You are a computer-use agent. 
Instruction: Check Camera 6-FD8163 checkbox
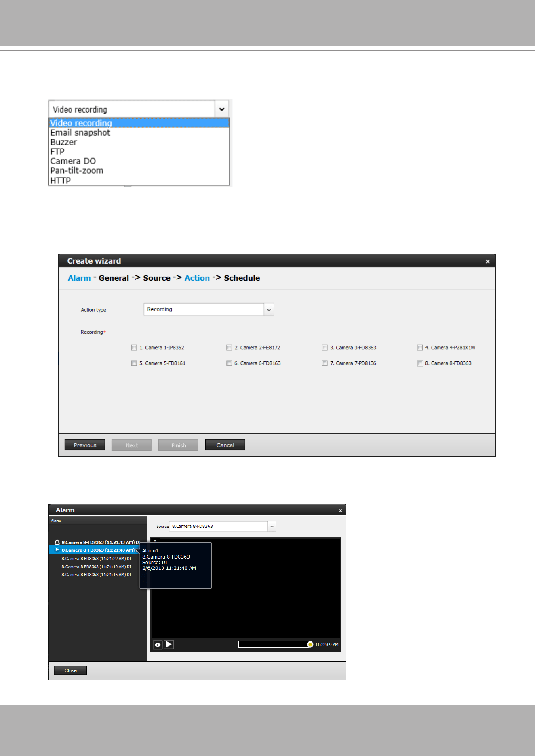pos(229,363)
